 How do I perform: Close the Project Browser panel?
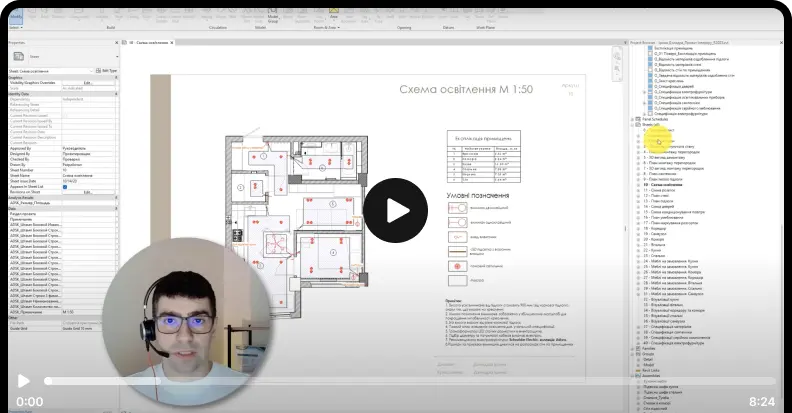coord(781,43)
